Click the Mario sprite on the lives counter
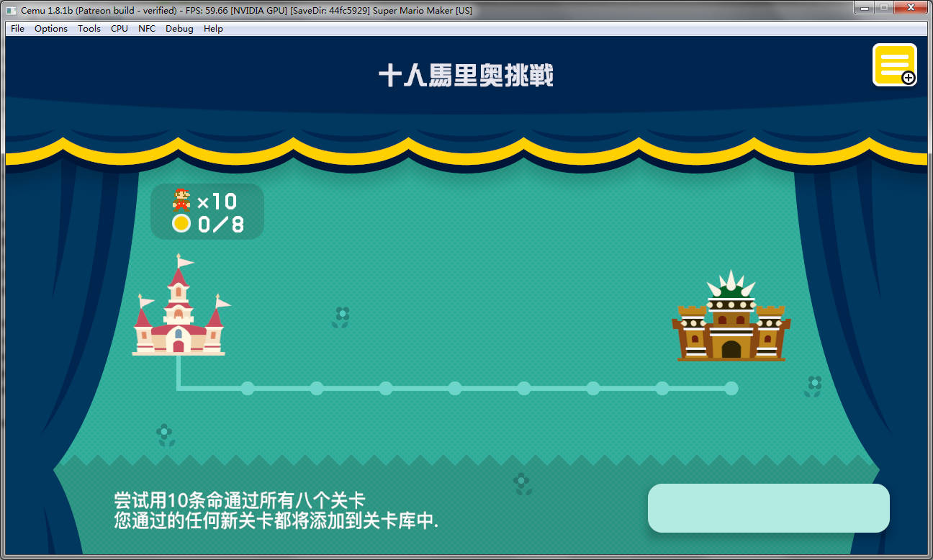The width and height of the screenshot is (933, 560). [181, 201]
